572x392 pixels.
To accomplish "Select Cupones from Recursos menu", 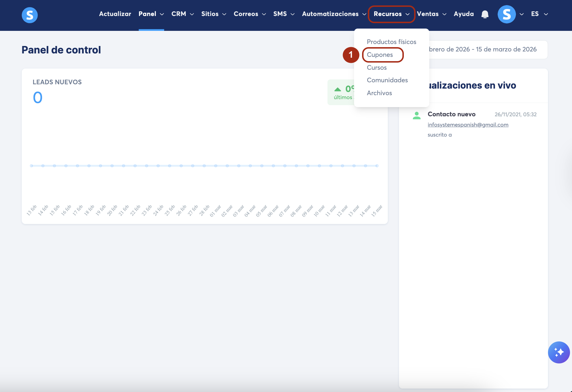I will tap(380, 55).
